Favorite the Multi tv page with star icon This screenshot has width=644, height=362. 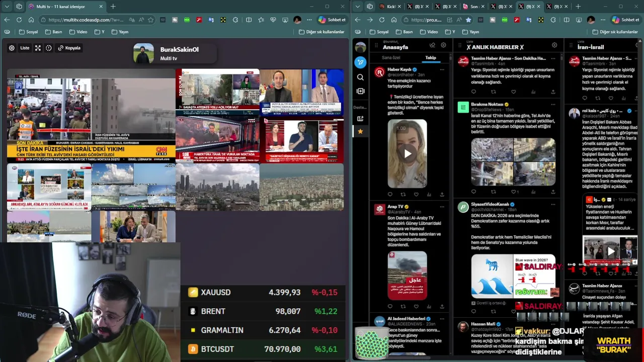(x=150, y=20)
